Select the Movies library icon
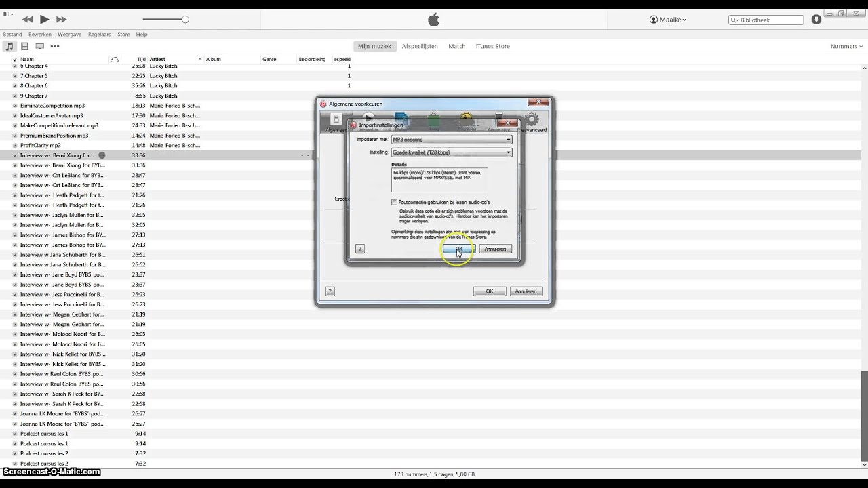 [x=24, y=46]
